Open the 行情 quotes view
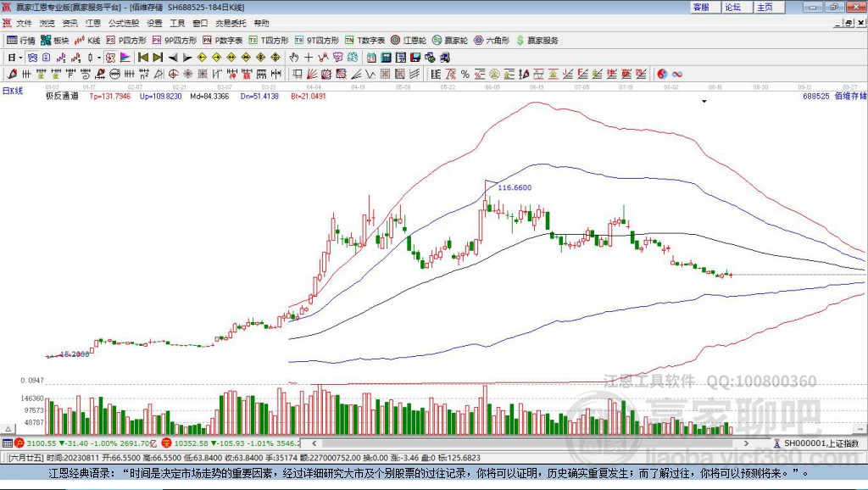The width and height of the screenshot is (868, 490). click(x=21, y=41)
